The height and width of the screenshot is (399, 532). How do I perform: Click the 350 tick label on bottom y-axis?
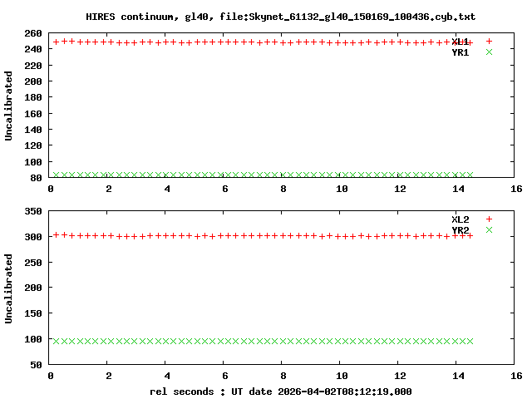pos(34,211)
